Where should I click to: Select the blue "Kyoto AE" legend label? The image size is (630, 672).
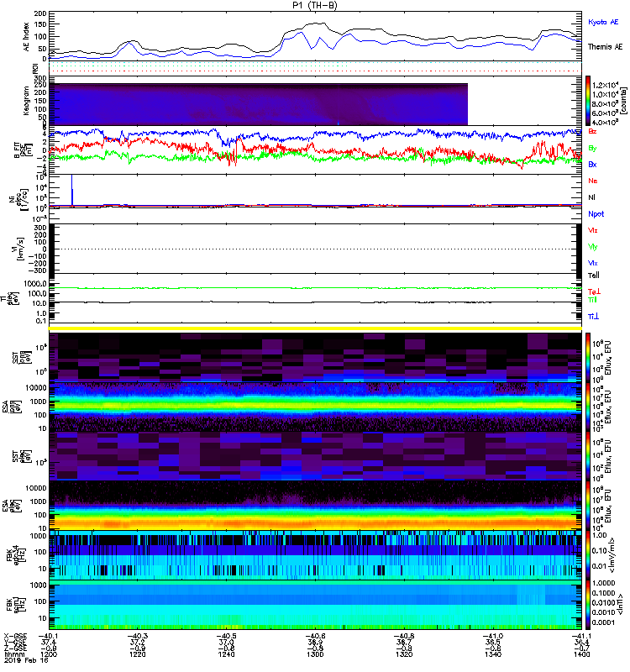pyautogui.click(x=603, y=22)
